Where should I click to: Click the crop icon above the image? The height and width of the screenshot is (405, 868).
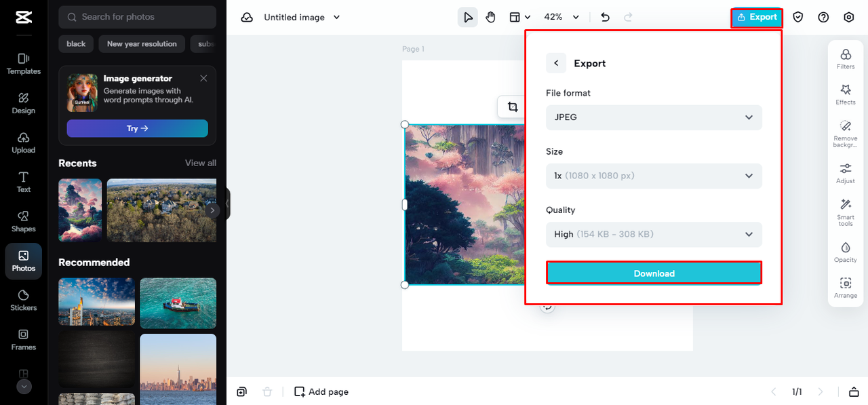tap(513, 107)
